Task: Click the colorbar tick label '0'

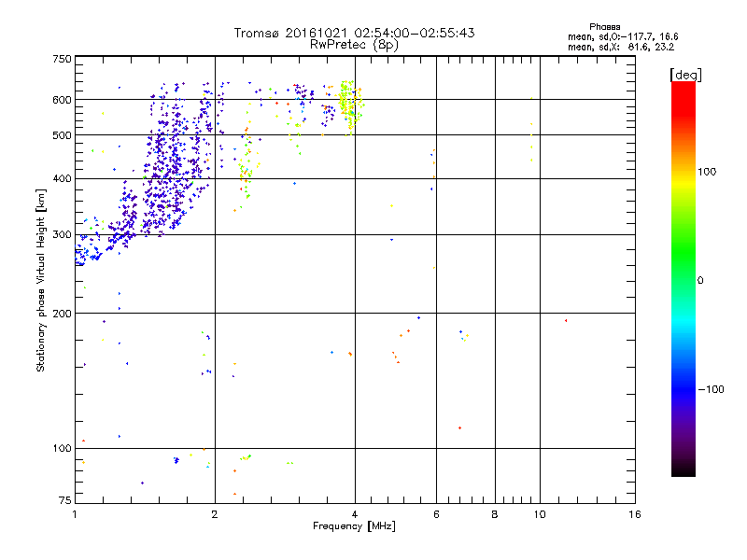Action: pos(700,281)
